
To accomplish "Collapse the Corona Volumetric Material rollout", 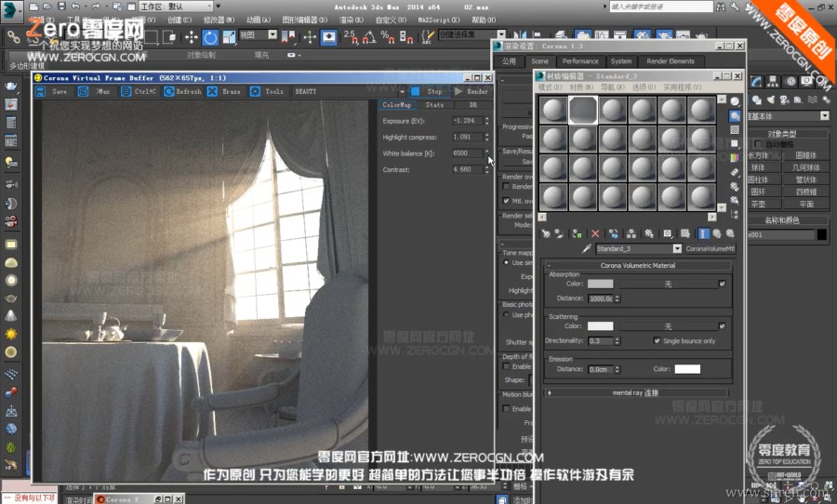I will [637, 265].
